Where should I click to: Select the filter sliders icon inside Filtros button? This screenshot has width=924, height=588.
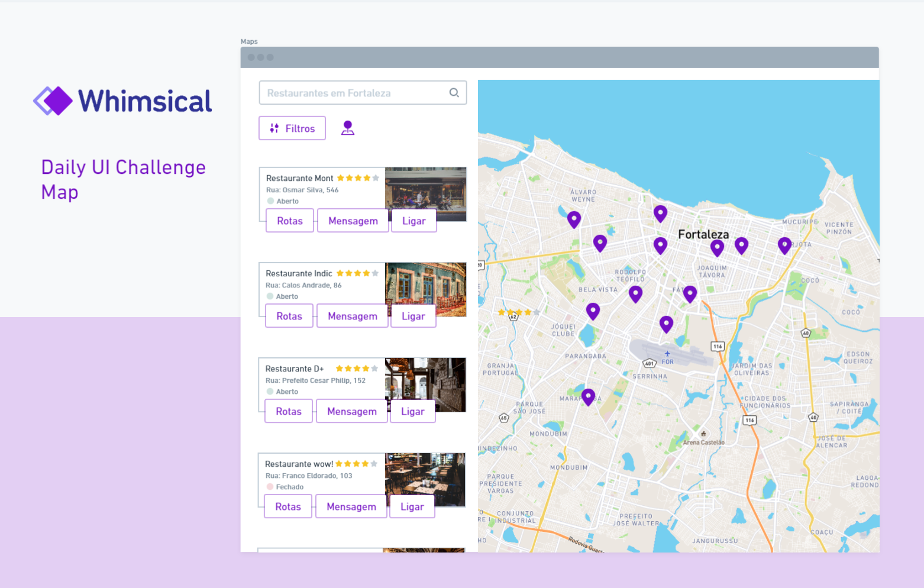pyautogui.click(x=273, y=128)
